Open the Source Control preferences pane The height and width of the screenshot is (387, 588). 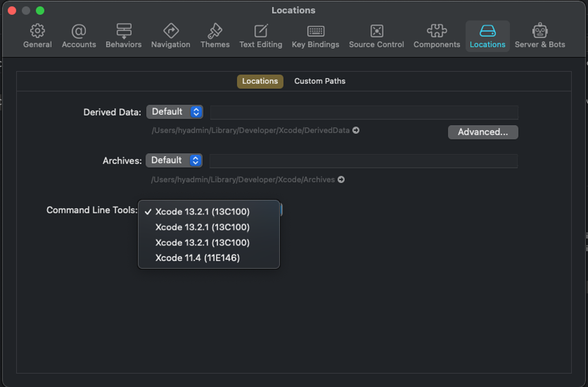[376, 36]
